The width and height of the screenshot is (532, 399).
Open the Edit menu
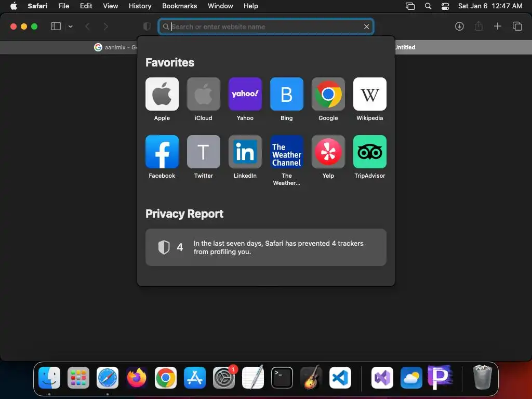pyautogui.click(x=86, y=6)
